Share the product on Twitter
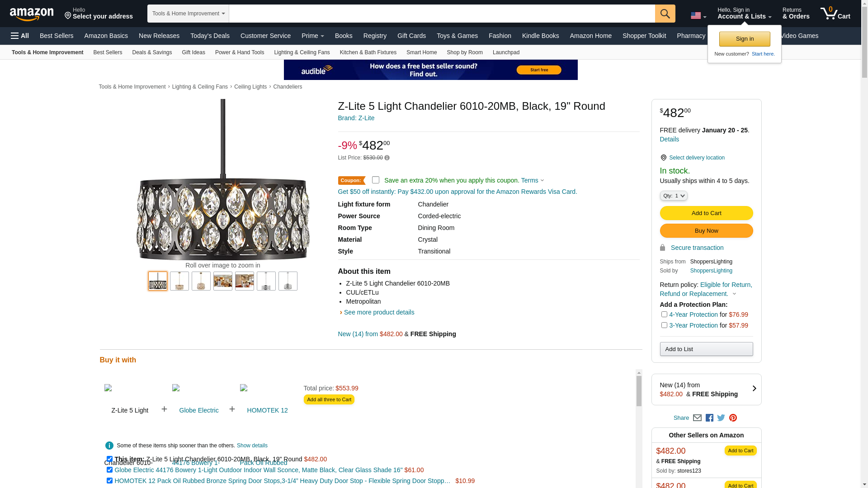The height and width of the screenshot is (488, 868). [721, 418]
